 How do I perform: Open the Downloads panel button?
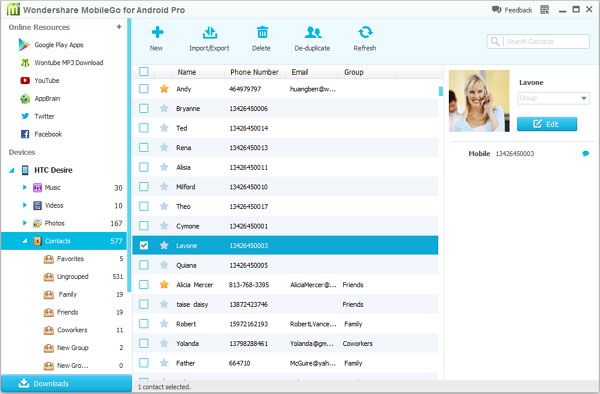(66, 383)
